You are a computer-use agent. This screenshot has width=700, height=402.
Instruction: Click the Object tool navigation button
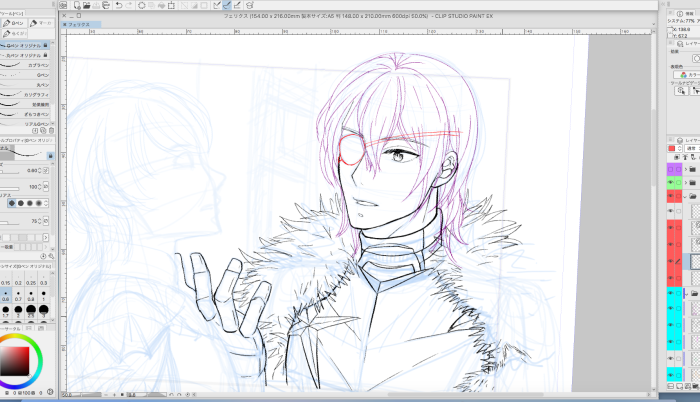tap(681, 91)
